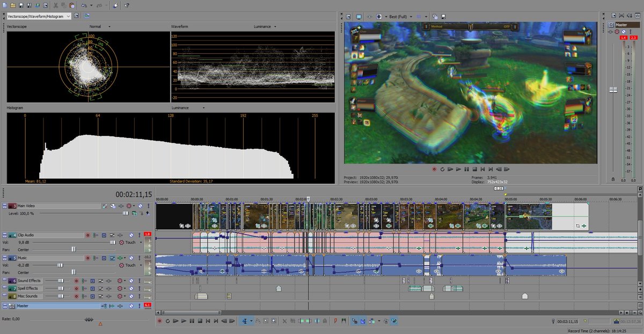Open Main Video track FX icon
The height and width of the screenshot is (334, 644).
121,206
